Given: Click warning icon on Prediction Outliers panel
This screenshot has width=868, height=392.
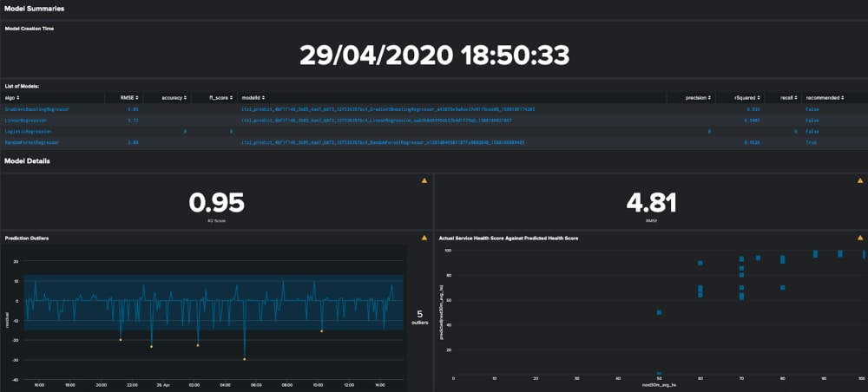Looking at the screenshot, I should point(424,237).
